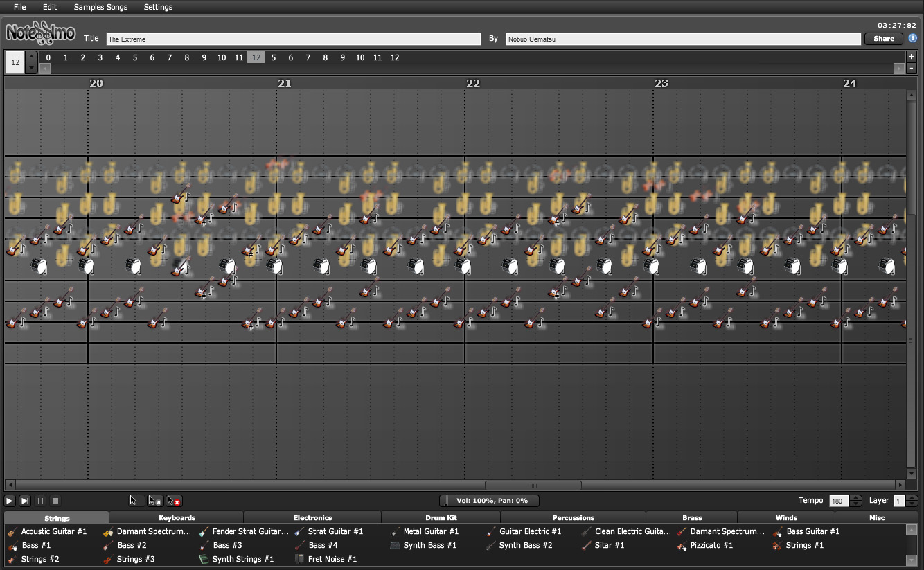
Task: Select the pointer cursor tool
Action: pyautogui.click(x=136, y=501)
